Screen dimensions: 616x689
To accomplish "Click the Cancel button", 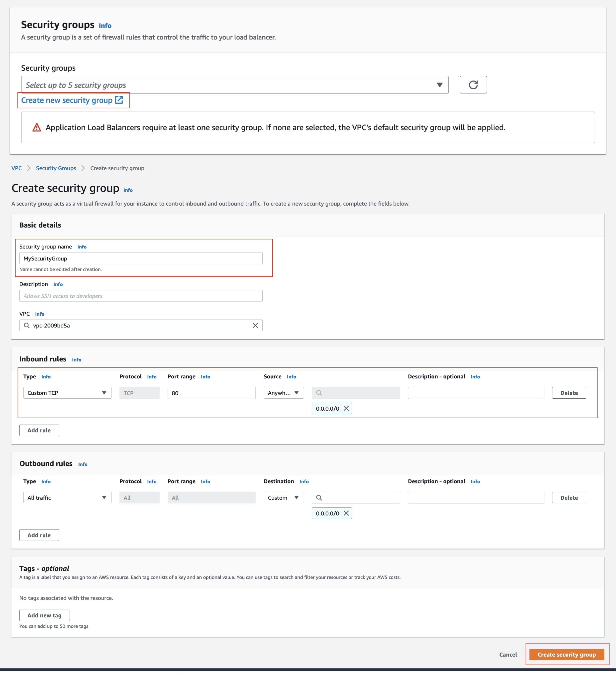I will [x=508, y=655].
